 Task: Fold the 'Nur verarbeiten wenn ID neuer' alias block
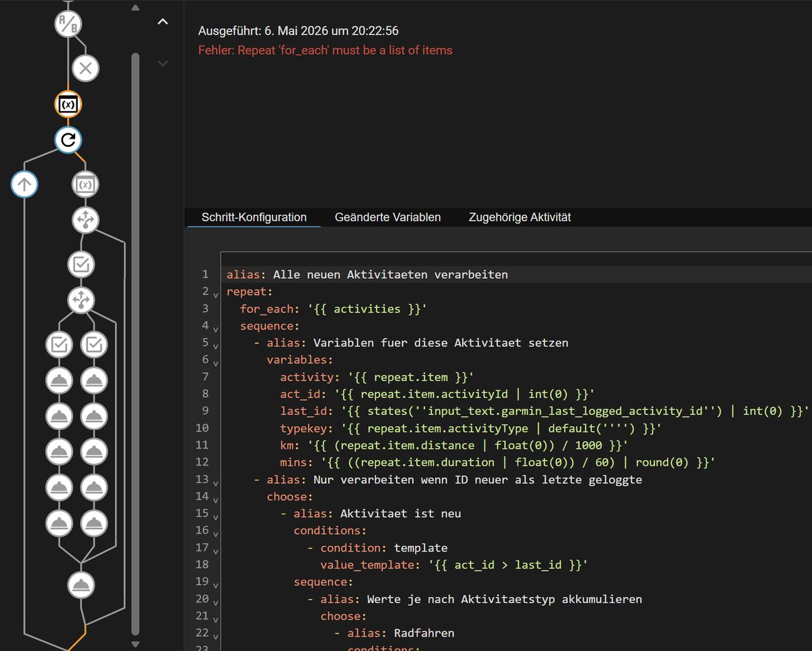(215, 483)
